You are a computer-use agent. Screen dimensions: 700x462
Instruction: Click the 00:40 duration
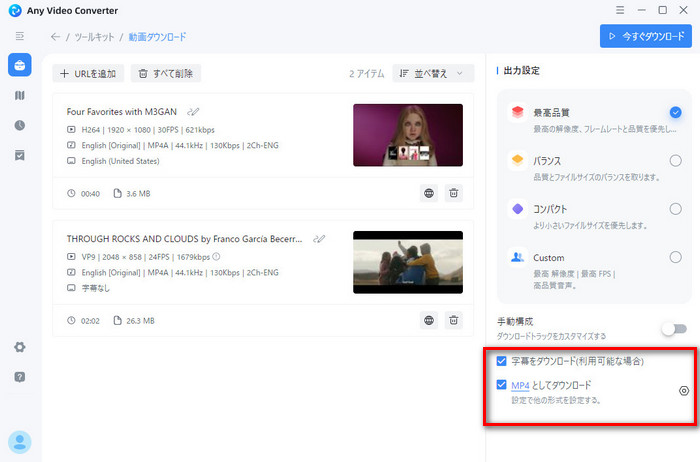(90, 194)
